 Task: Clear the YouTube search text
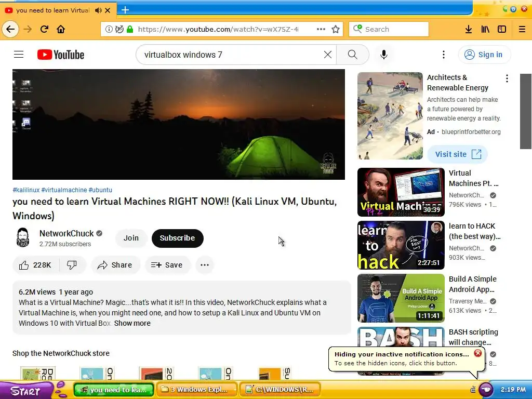point(328,55)
